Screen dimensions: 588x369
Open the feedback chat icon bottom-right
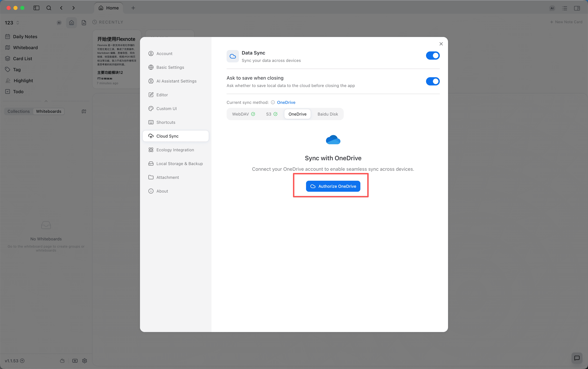[x=577, y=358]
